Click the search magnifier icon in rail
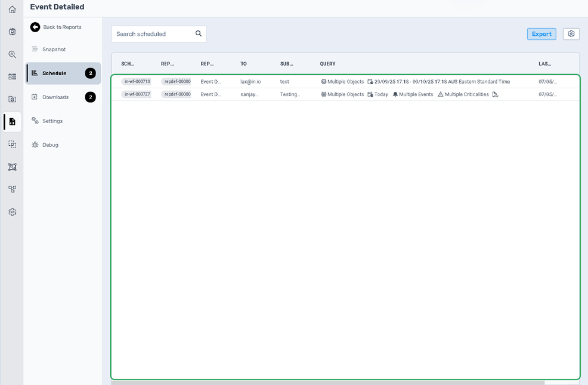This screenshot has height=385, width=588. [x=12, y=54]
